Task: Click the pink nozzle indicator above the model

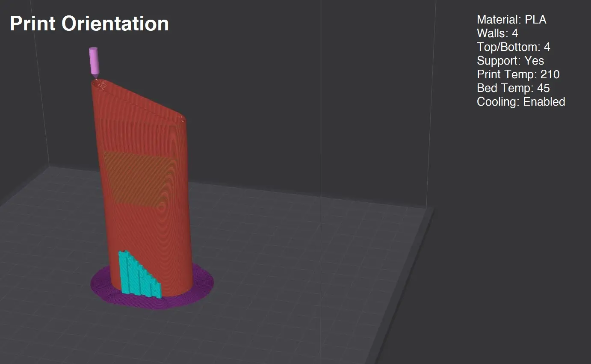Action: (x=94, y=60)
